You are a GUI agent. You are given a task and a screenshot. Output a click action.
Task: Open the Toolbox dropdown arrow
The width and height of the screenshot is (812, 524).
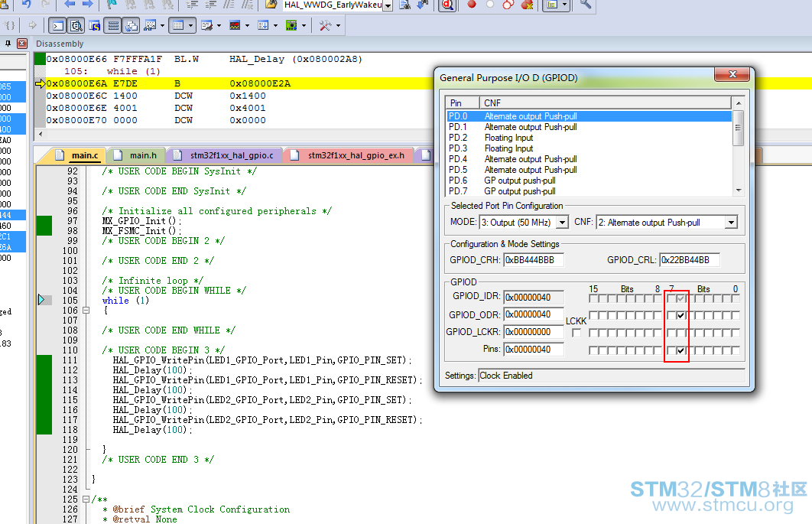(338, 25)
